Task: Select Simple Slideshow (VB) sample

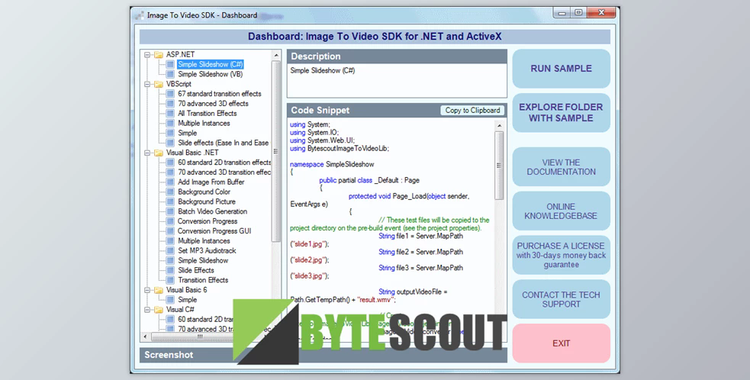Action: tap(210, 74)
